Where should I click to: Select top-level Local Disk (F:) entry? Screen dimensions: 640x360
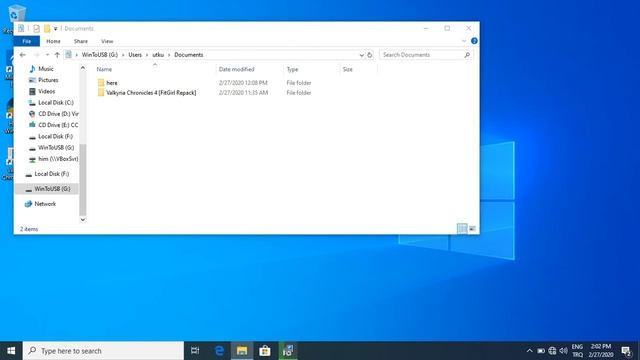(51, 174)
